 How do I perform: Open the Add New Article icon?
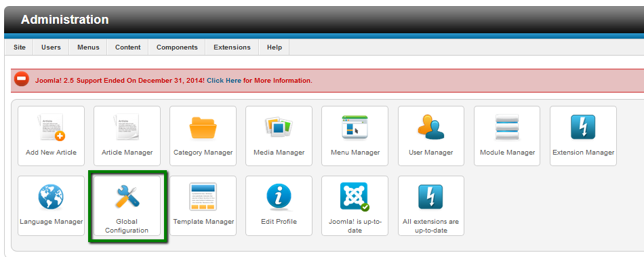[x=51, y=128]
